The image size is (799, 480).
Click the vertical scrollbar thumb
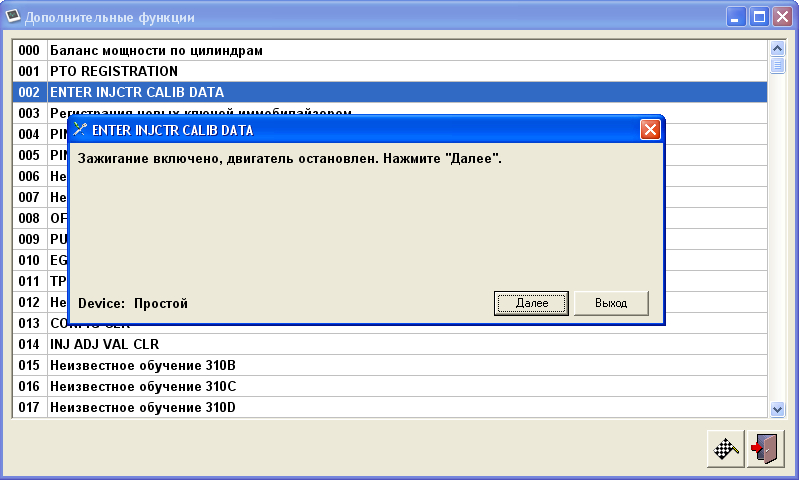click(x=777, y=66)
